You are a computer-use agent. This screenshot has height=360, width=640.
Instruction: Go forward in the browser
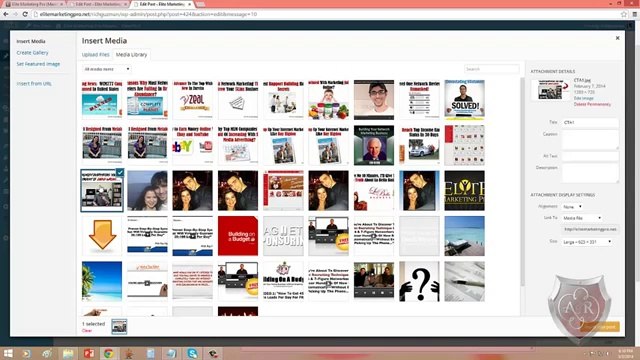[15, 14]
